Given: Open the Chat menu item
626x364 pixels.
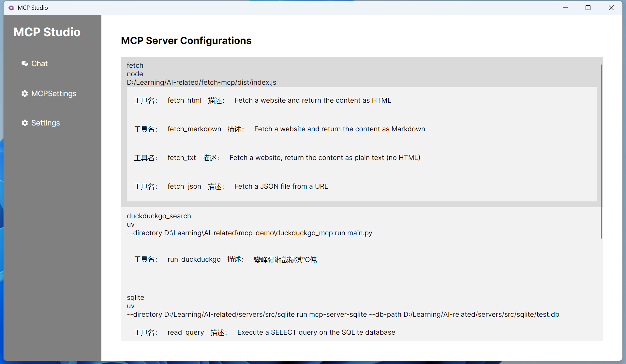Looking at the screenshot, I should [39, 64].
